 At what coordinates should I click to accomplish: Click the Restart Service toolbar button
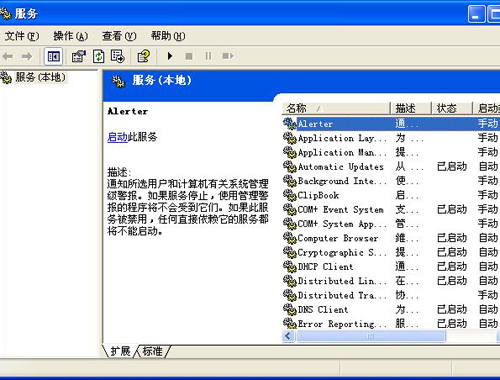pyautogui.click(x=228, y=56)
